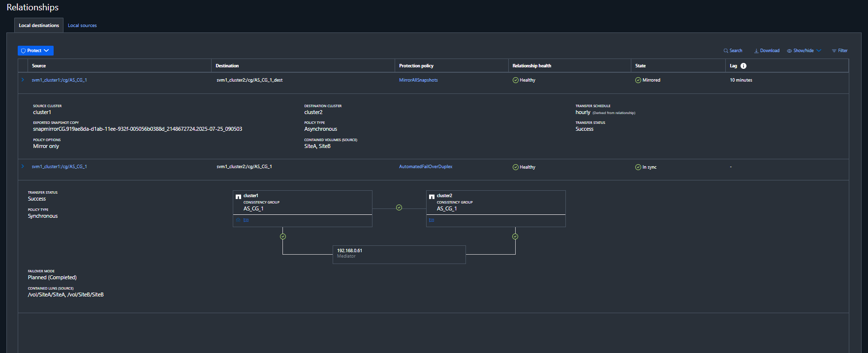Viewport: 868px width, 353px height.
Task: Click the flag icon in the cluster2 box
Action: [432, 220]
